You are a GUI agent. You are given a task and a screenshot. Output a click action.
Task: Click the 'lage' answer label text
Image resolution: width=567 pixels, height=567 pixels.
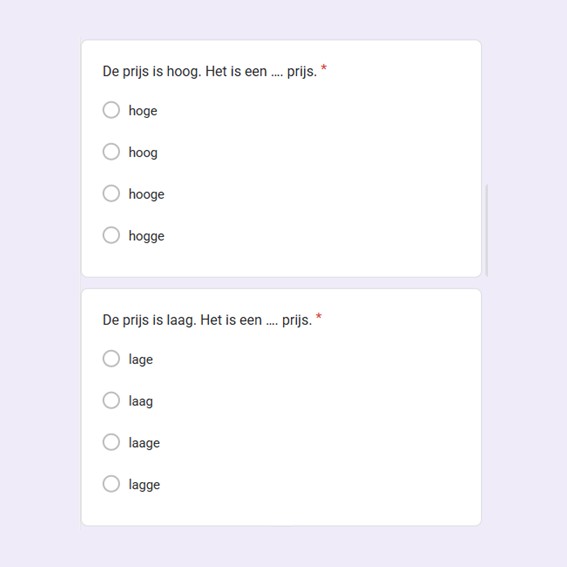[141, 360]
